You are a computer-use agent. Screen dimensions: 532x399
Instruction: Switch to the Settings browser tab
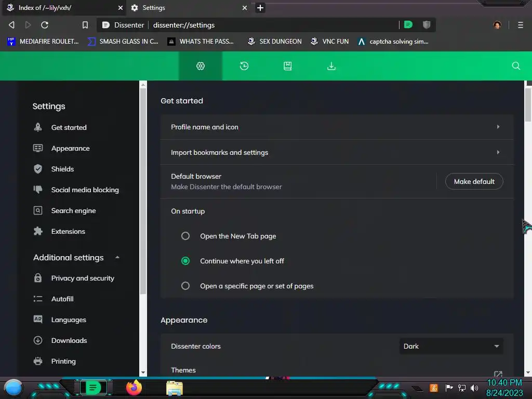188,8
